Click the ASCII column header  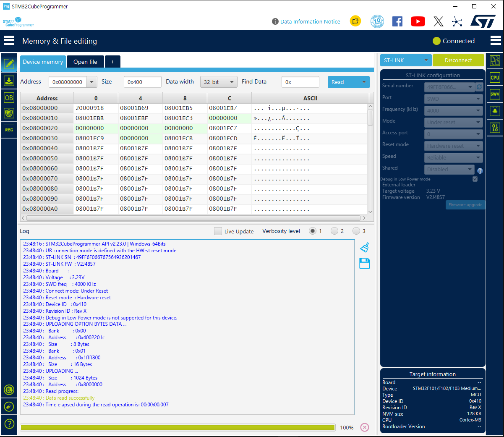310,98
